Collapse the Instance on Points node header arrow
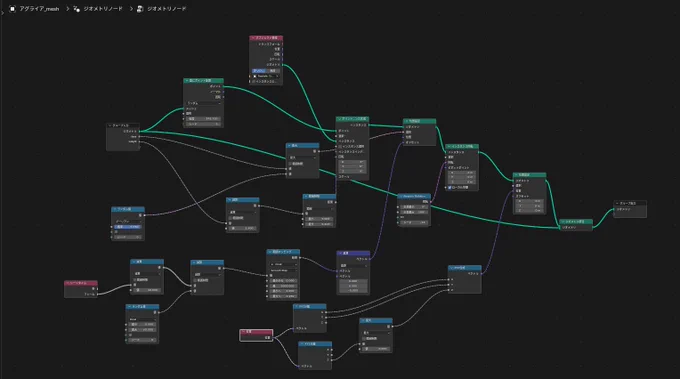Viewport: 680px width, 379px height. coord(339,119)
